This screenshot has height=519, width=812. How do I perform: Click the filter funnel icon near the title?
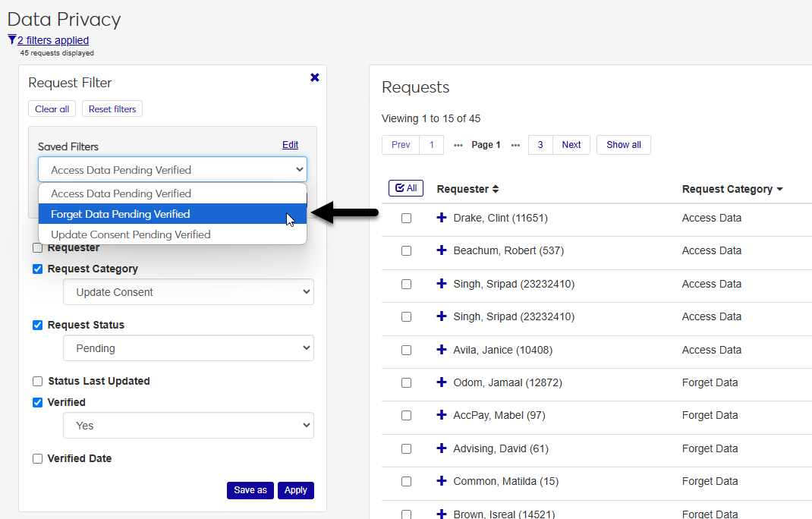point(11,39)
